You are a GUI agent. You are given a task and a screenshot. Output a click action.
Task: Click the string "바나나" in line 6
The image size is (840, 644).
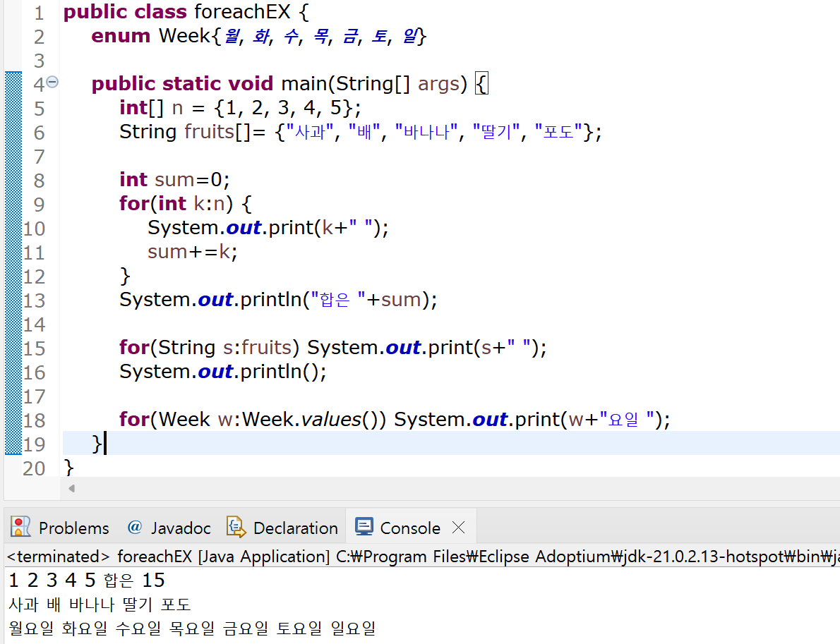tap(426, 132)
